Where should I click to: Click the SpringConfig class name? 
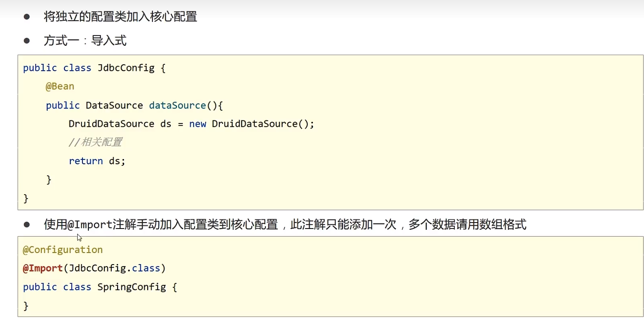coord(131,287)
